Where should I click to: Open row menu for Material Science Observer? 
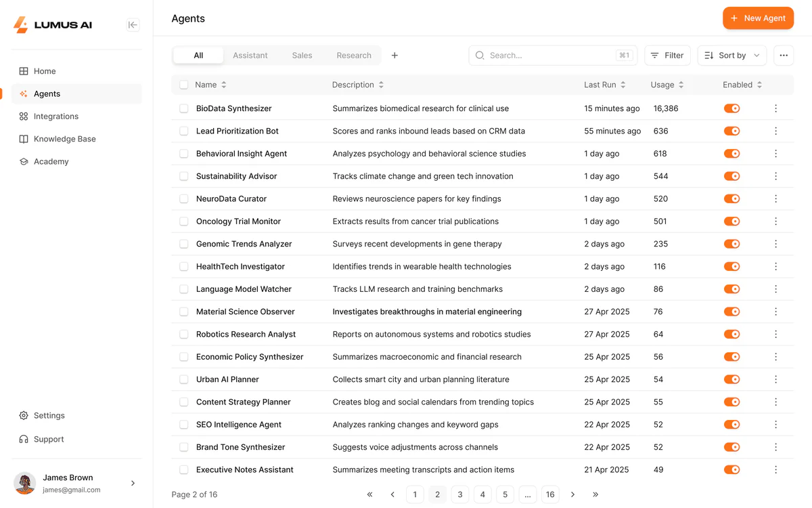point(775,312)
